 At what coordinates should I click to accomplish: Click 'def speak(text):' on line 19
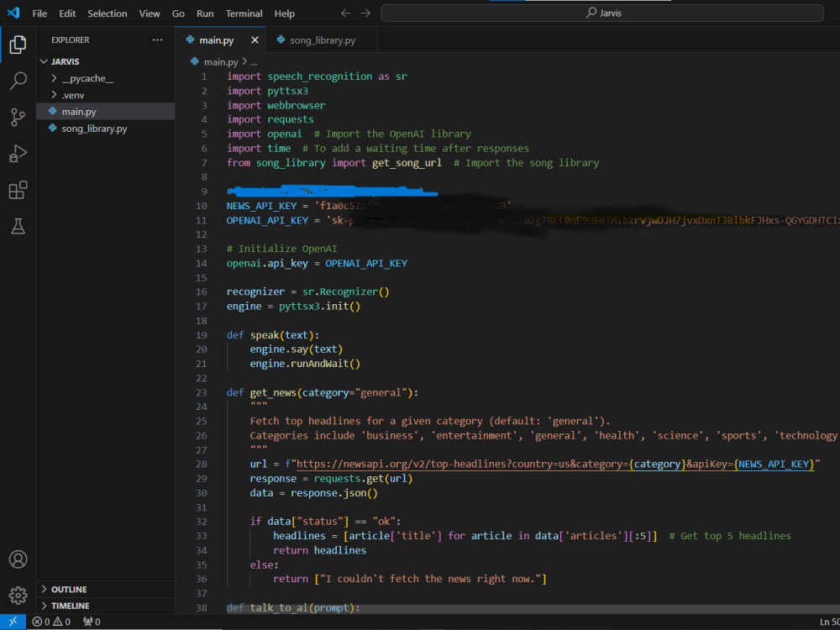pos(273,335)
